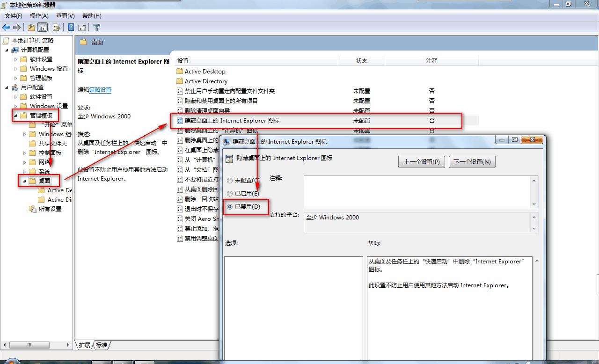The width and height of the screenshot is (599, 364).
Task: Open Help via the blue question mark icon
Action: (x=70, y=27)
